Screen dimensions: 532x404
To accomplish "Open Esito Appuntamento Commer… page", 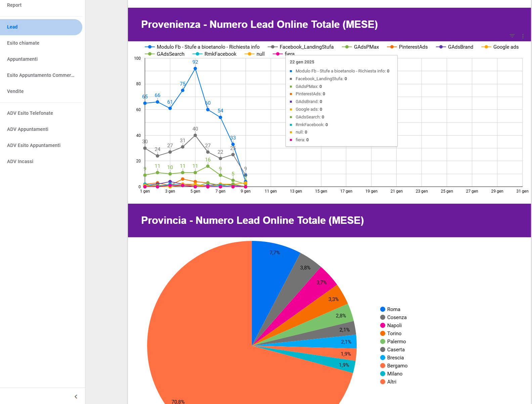I will (41, 75).
